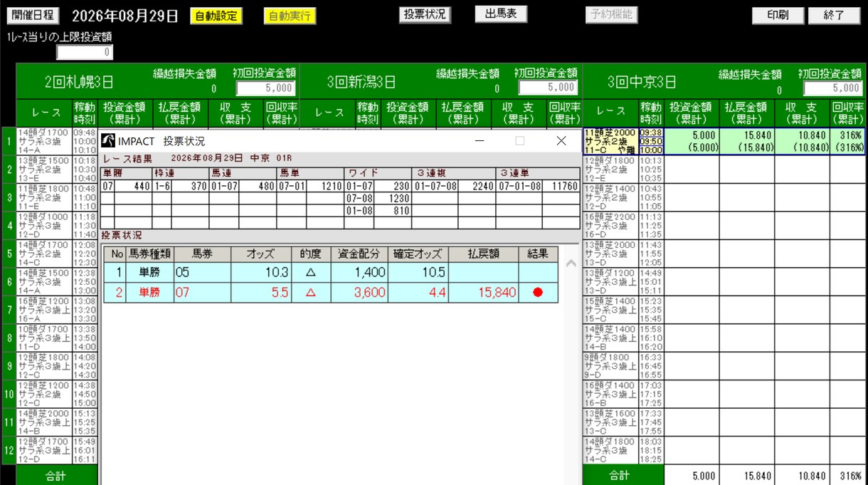Viewport: 868px width, 485px height.
Task: Click the 馬券種類 column header
Action: click(x=149, y=254)
